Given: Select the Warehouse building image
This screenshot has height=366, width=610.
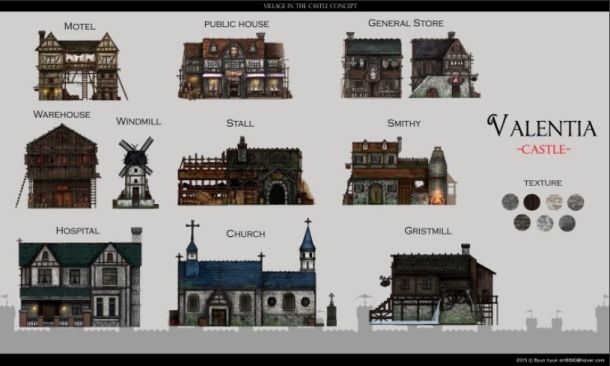Looking at the screenshot, I should point(58,166).
